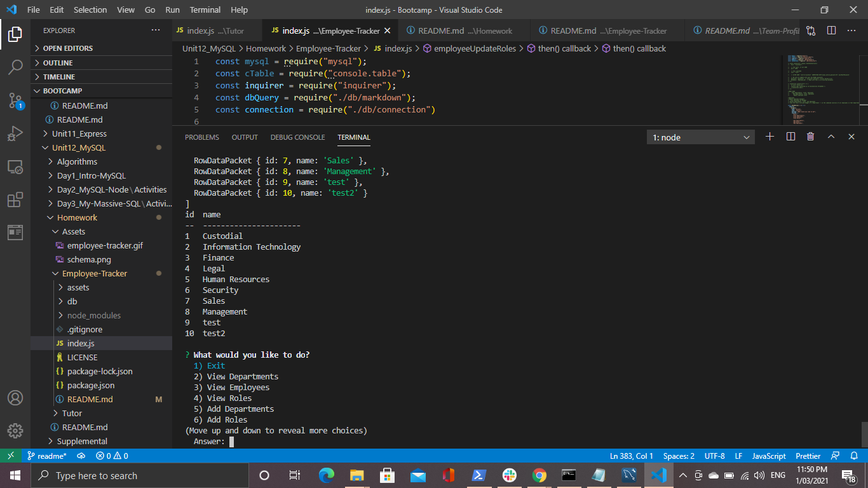This screenshot has height=488, width=868.
Task: Switch to the DEBUG CONSOLE tab
Action: 297,137
